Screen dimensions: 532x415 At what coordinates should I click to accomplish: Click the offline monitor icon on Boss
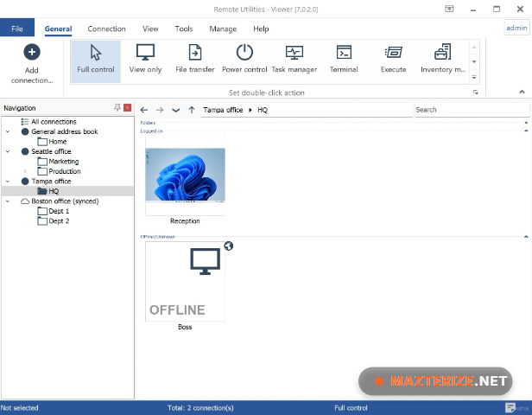205,261
